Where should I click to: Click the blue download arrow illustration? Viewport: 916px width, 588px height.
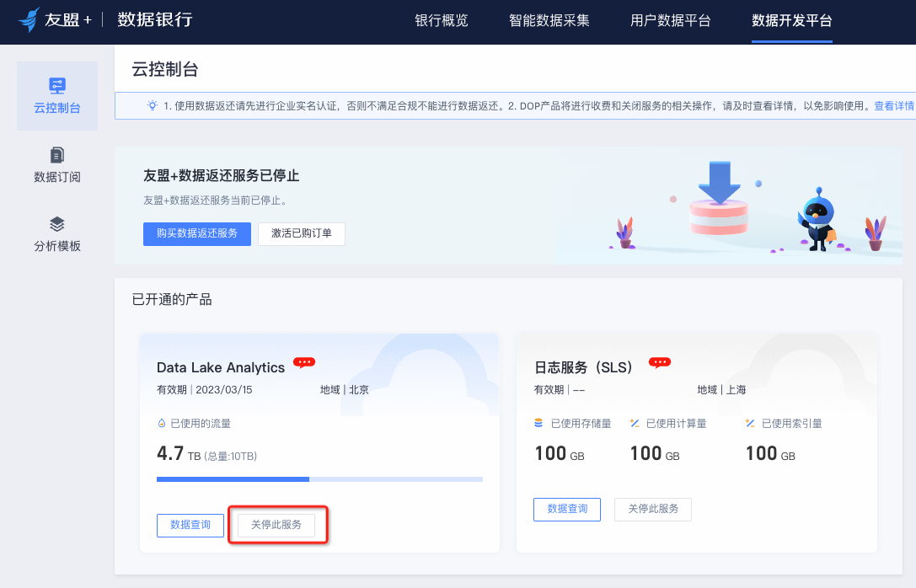tap(720, 182)
